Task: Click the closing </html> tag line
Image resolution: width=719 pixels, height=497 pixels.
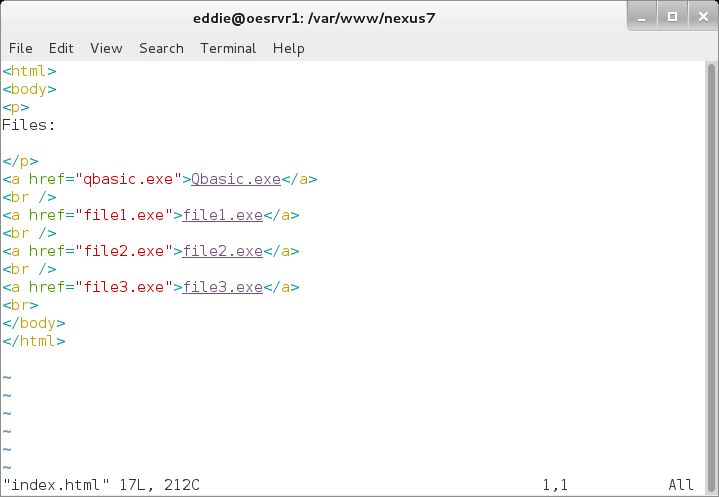Action: [34, 341]
